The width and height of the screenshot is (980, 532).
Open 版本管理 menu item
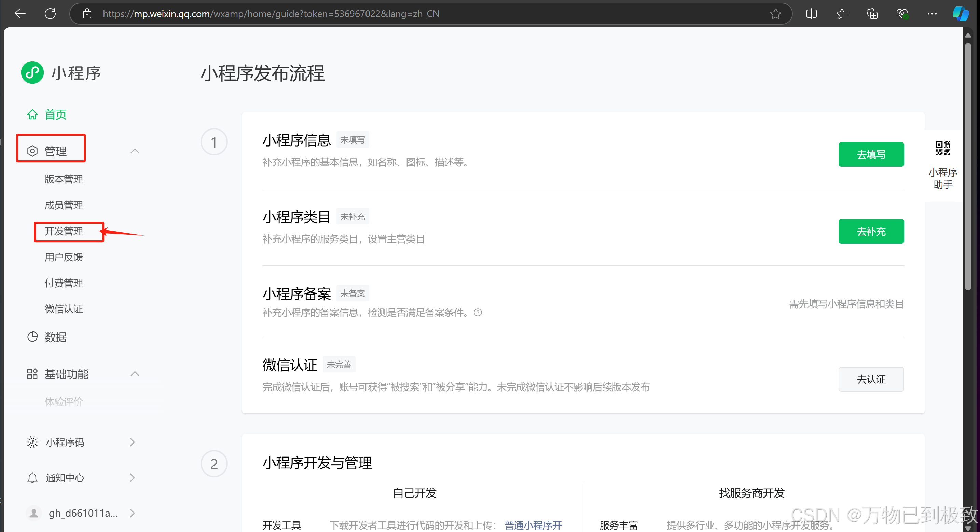[64, 179]
